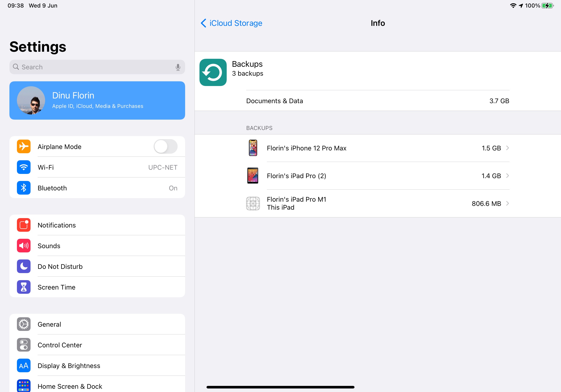
Task: Tap the Control Center icon
Action: (24, 345)
